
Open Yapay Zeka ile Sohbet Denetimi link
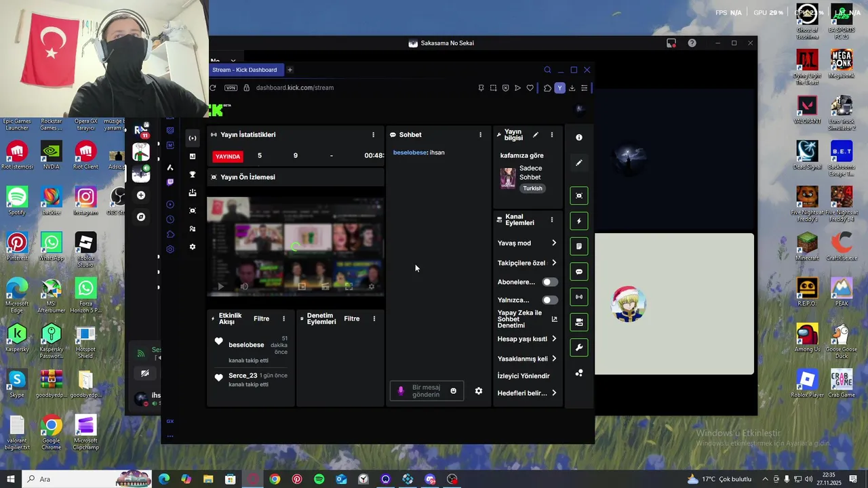528,319
